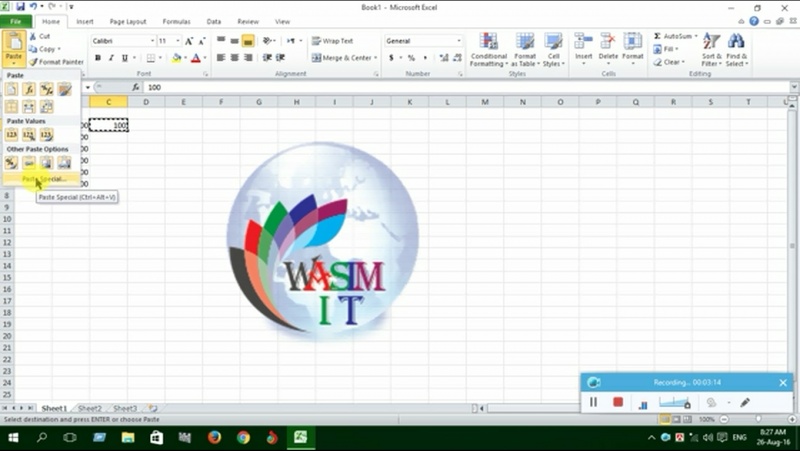Click the formula bar showing 100
Image resolution: width=800 pixels, height=451 pixels.
pyautogui.click(x=467, y=87)
